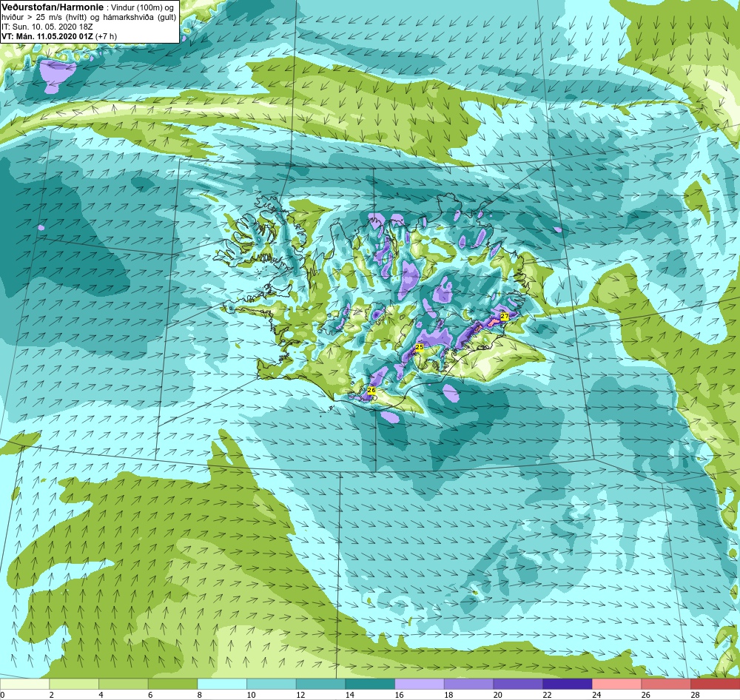
Task: Click the 'VT: Mán. 11.05.2020 01Z' valid time
Action: click(47, 36)
